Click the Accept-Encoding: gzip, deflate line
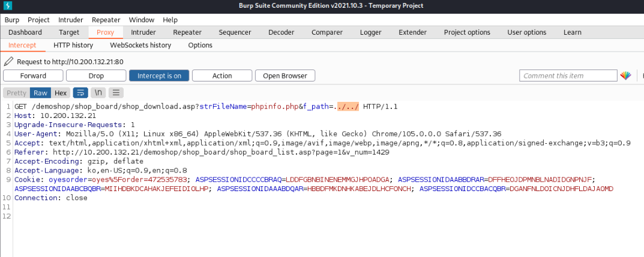Image resolution: width=644 pixels, height=257 pixels. coord(79,161)
